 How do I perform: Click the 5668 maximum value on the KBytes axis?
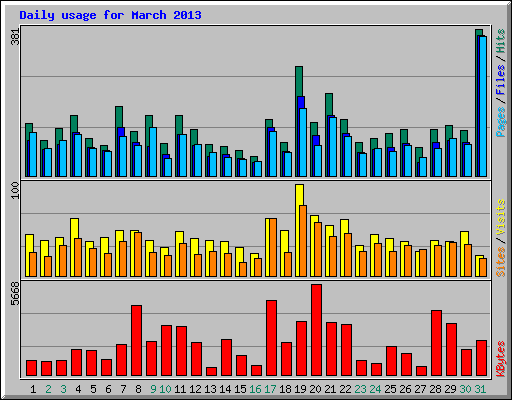click(15, 293)
